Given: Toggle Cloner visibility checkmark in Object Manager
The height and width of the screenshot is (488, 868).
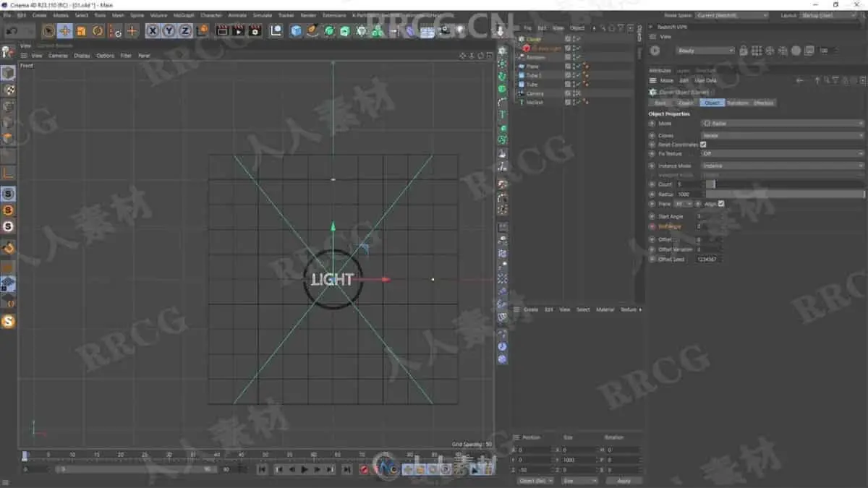Looking at the screenshot, I should tap(577, 39).
